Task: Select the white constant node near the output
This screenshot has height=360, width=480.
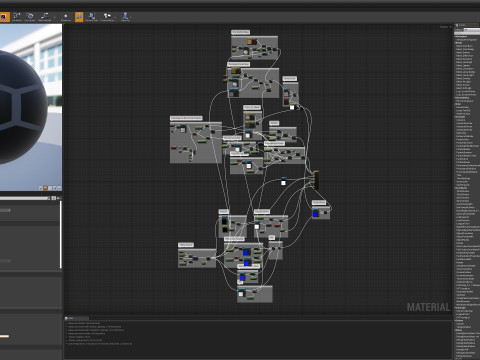Action: (x=283, y=182)
